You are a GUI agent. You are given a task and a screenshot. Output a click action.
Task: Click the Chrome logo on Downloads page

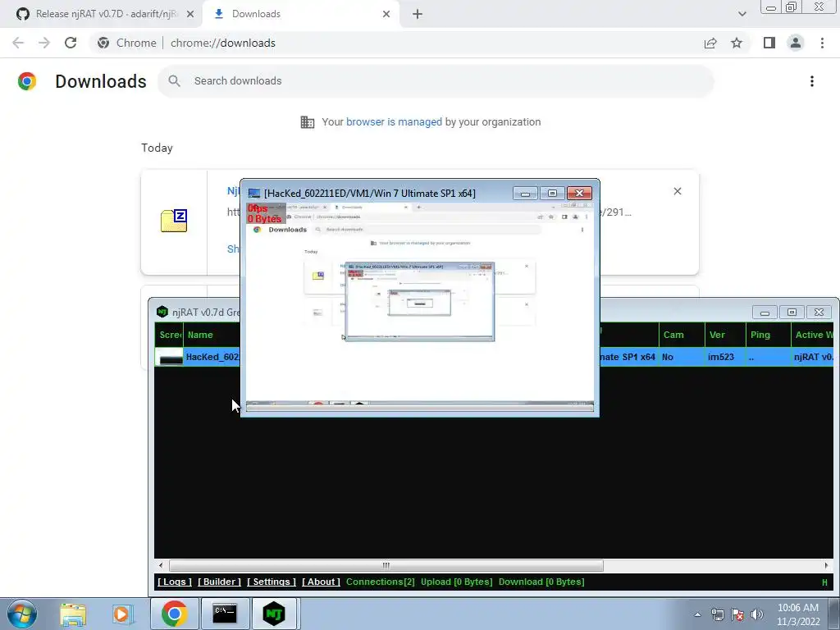(x=27, y=81)
